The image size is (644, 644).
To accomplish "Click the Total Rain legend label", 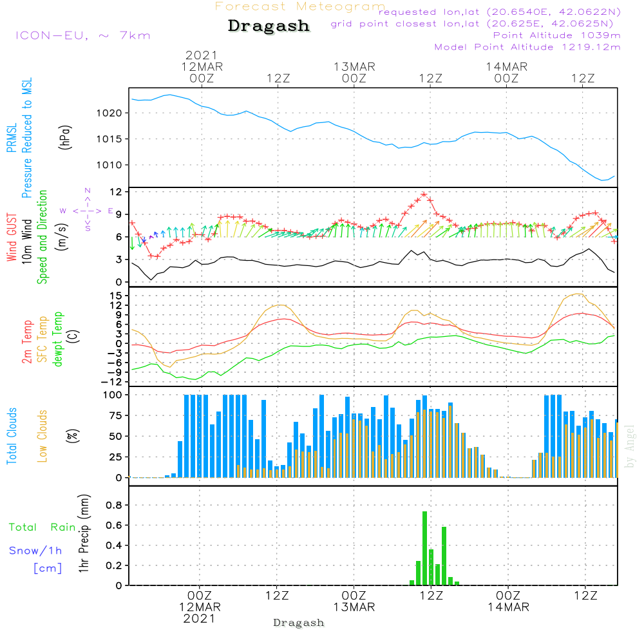I will click(42, 527).
